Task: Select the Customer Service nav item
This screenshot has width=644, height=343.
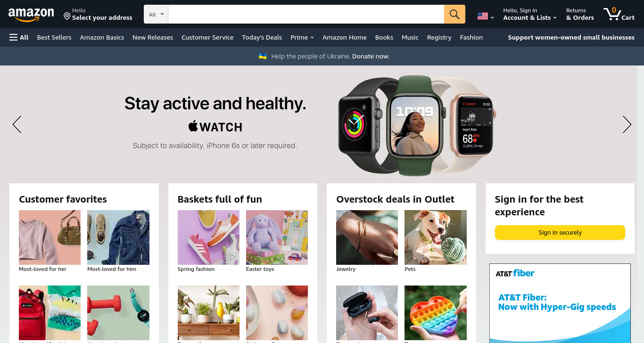Action: 207,37
